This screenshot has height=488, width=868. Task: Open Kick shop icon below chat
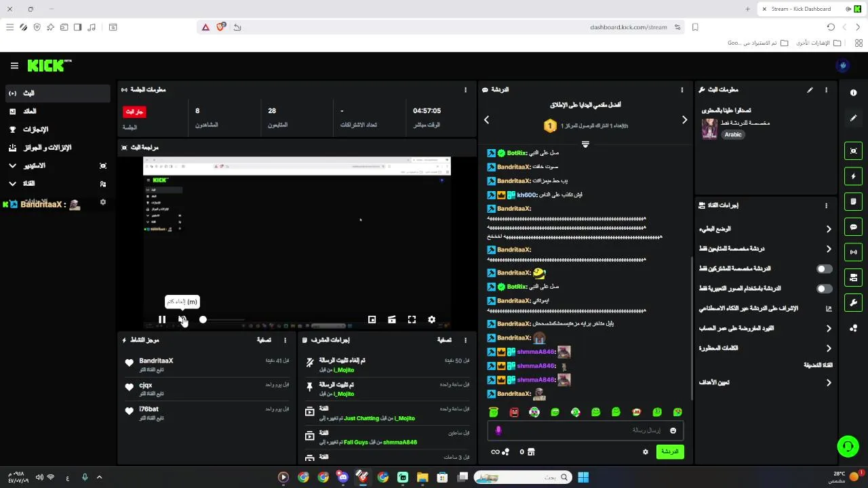tap(531, 451)
